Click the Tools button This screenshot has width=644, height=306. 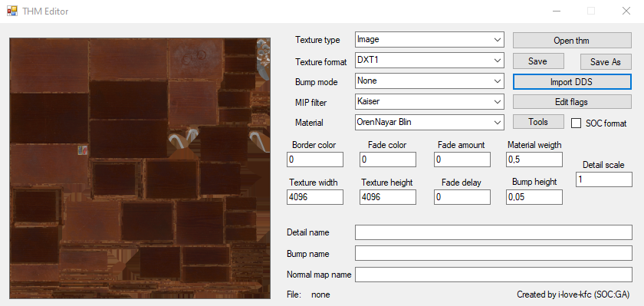coord(538,122)
